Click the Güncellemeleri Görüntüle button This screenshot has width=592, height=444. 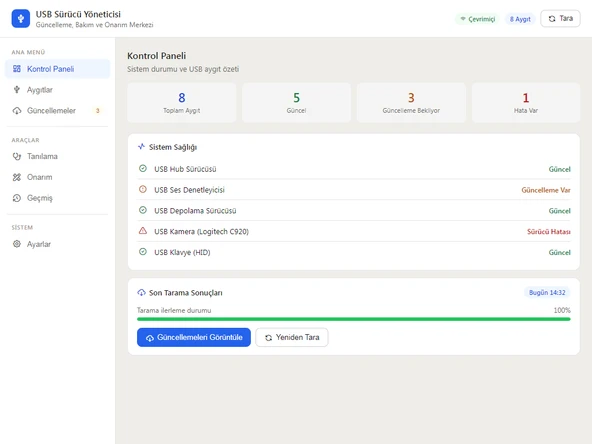[194, 337]
